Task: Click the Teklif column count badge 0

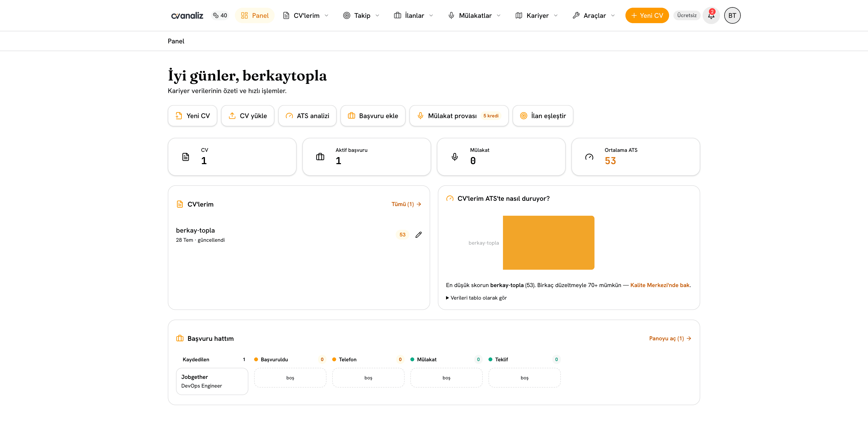Action: coord(556,359)
